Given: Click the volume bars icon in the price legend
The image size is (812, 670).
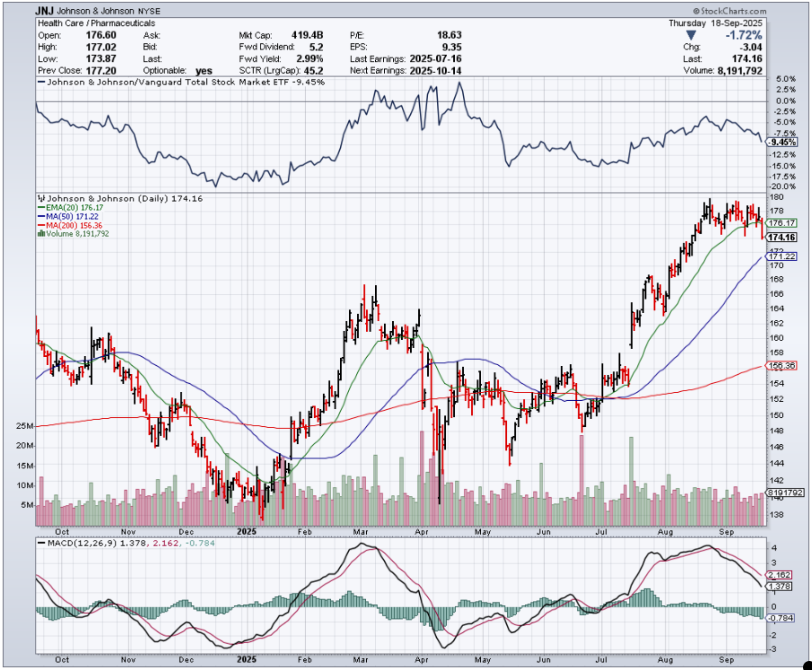Looking at the screenshot, I should (41, 233).
